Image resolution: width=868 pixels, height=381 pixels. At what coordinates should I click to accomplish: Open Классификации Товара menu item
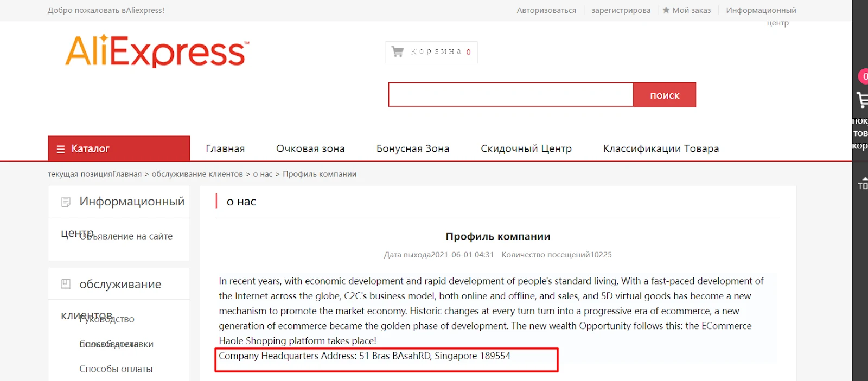click(661, 148)
